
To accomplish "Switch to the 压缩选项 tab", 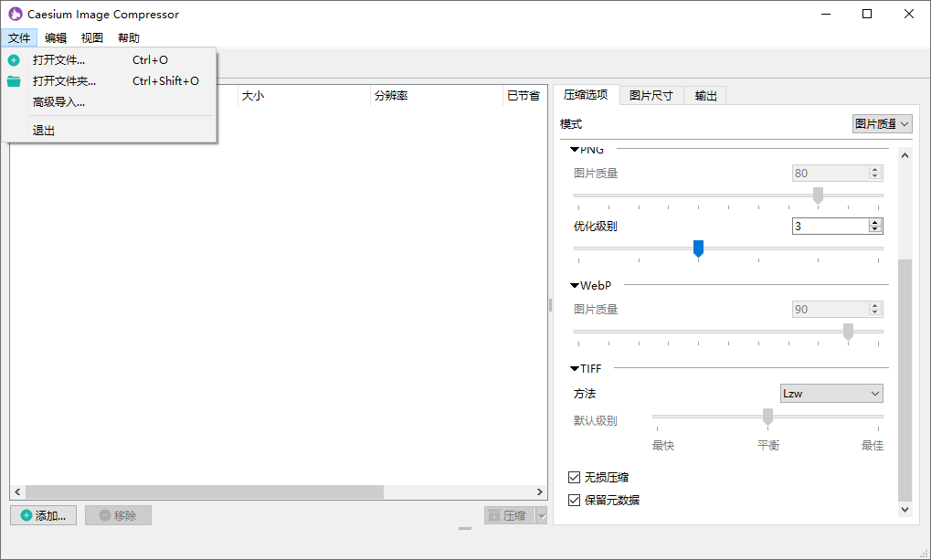I will pos(586,95).
